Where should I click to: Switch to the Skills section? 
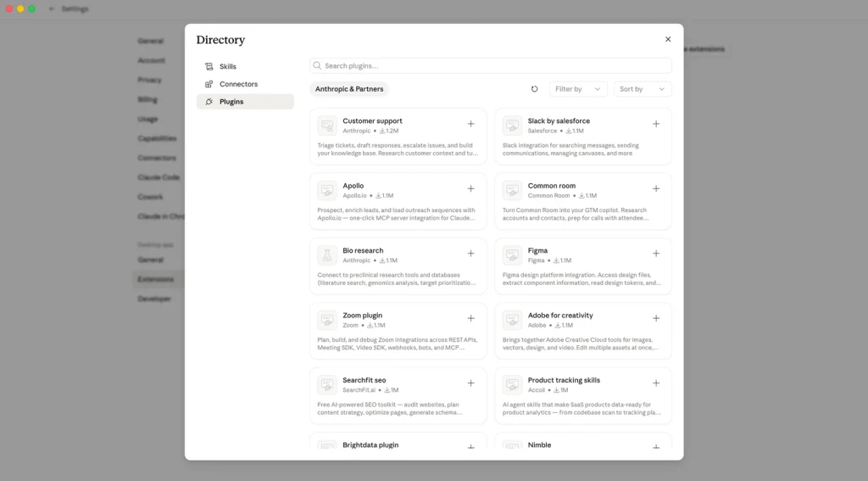click(x=245, y=66)
